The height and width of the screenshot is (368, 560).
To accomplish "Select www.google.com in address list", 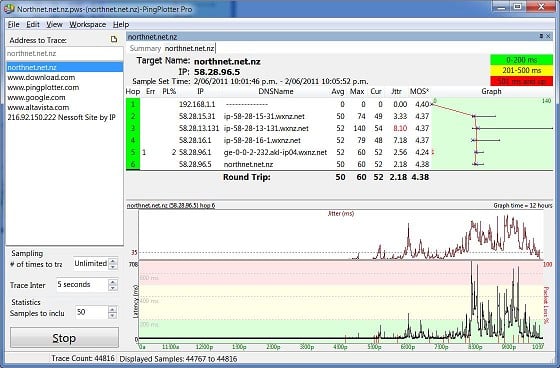I will 36,97.
